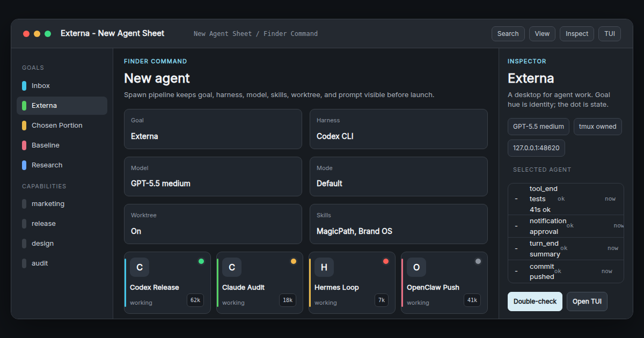Click the Hermes Loop 'H' avatar icon
644x338 pixels.
(324, 267)
